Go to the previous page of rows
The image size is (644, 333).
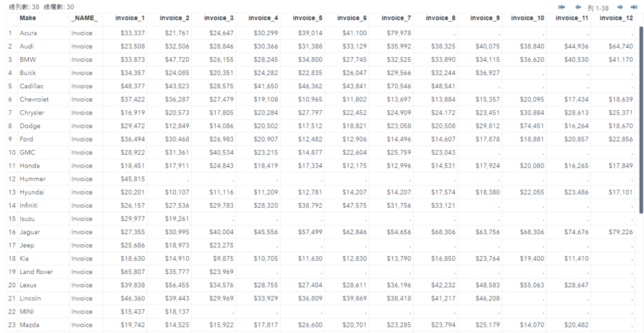pyautogui.click(x=578, y=7)
